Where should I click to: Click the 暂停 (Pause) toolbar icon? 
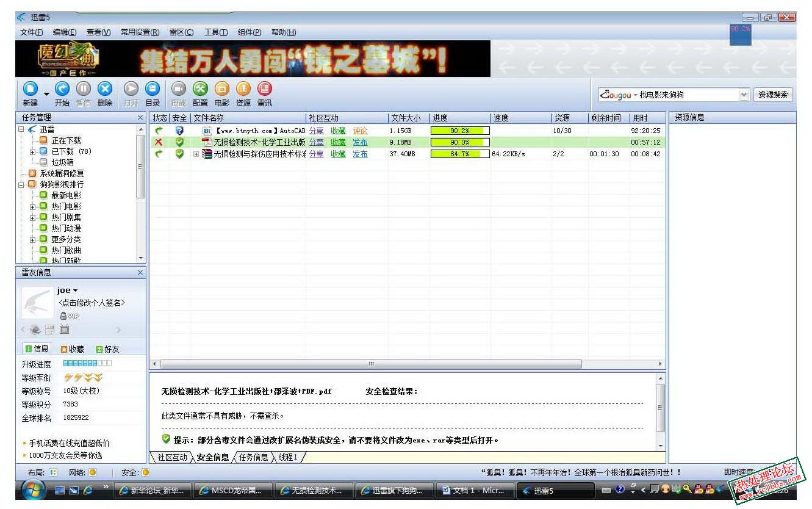point(84,89)
